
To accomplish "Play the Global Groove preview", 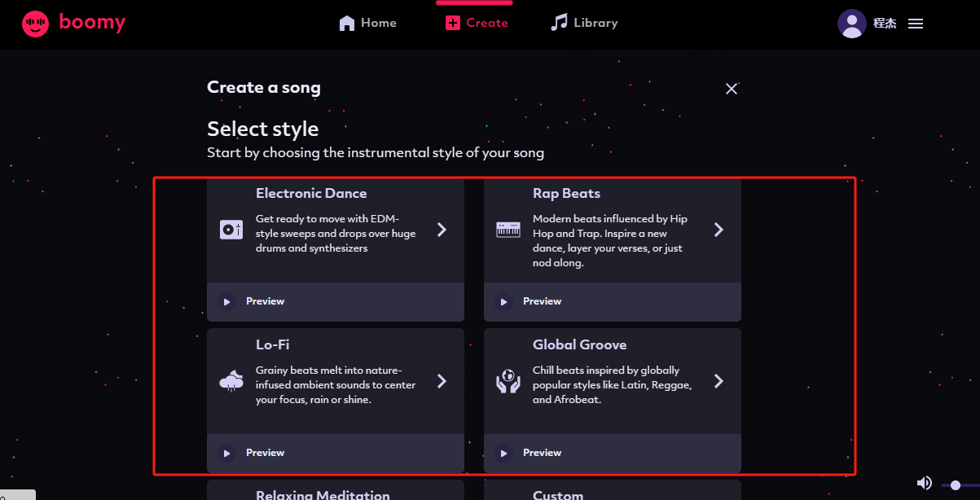I will point(503,453).
